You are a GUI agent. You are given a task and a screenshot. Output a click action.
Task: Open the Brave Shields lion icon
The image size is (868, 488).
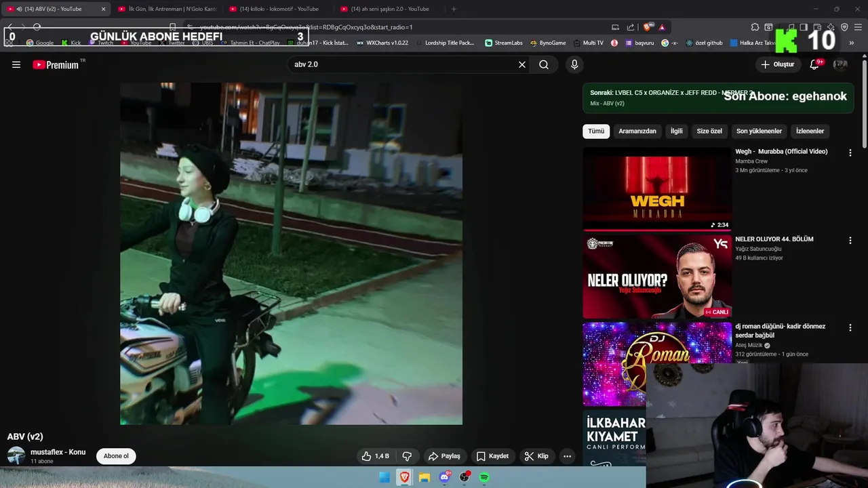coord(647,27)
